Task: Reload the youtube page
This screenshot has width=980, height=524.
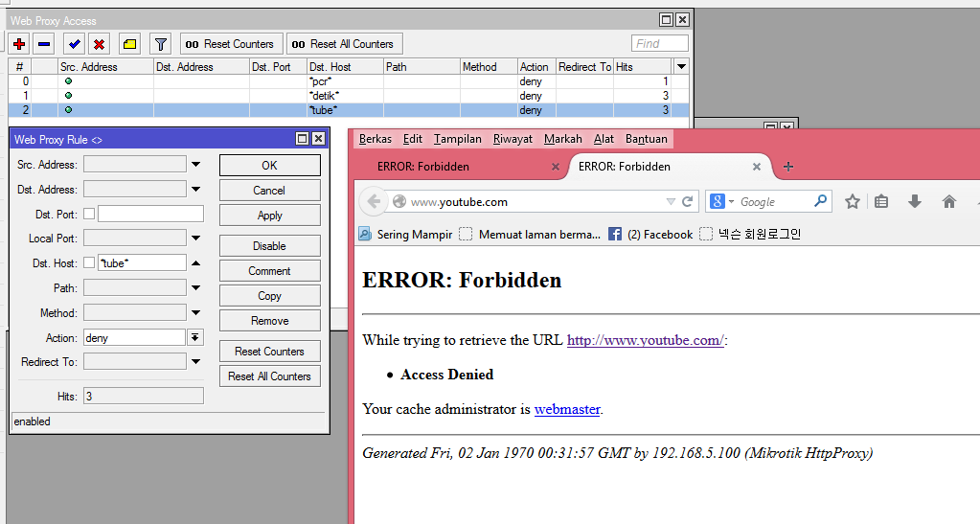Action: [687, 201]
